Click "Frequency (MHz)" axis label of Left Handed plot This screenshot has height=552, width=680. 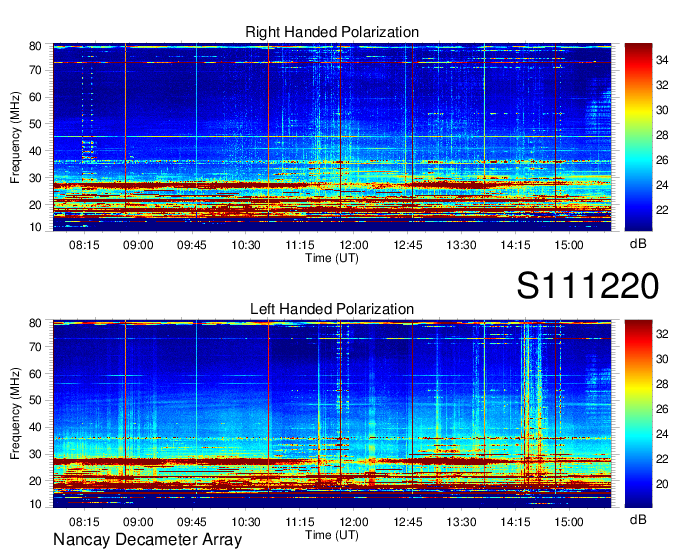(x=15, y=414)
